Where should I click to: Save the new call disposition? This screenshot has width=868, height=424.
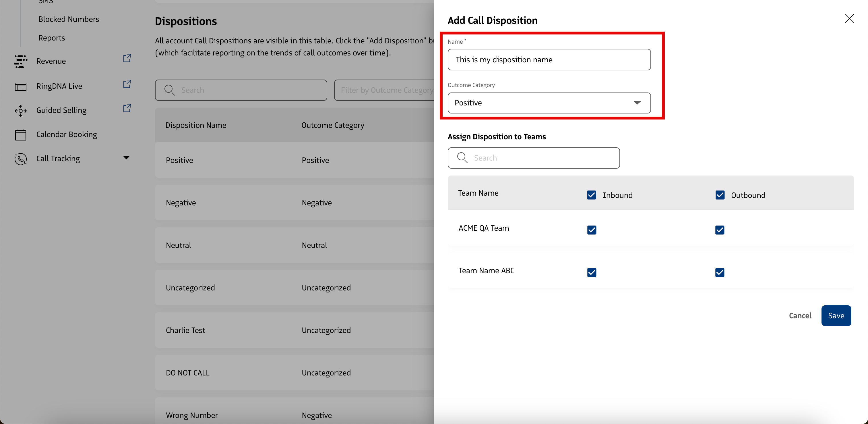tap(836, 316)
